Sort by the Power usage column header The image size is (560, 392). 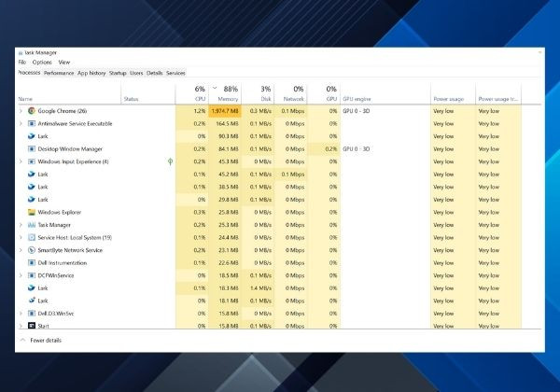coord(454,94)
